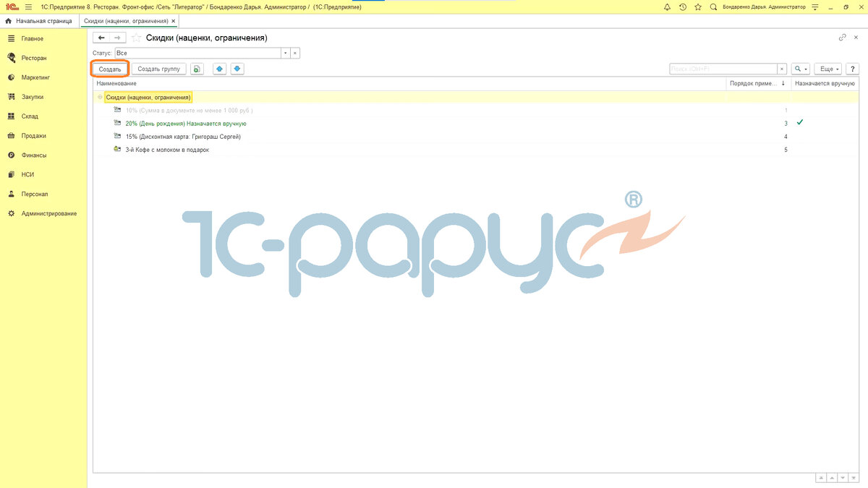
Task: Add this list to favorites star
Action: click(x=136, y=38)
